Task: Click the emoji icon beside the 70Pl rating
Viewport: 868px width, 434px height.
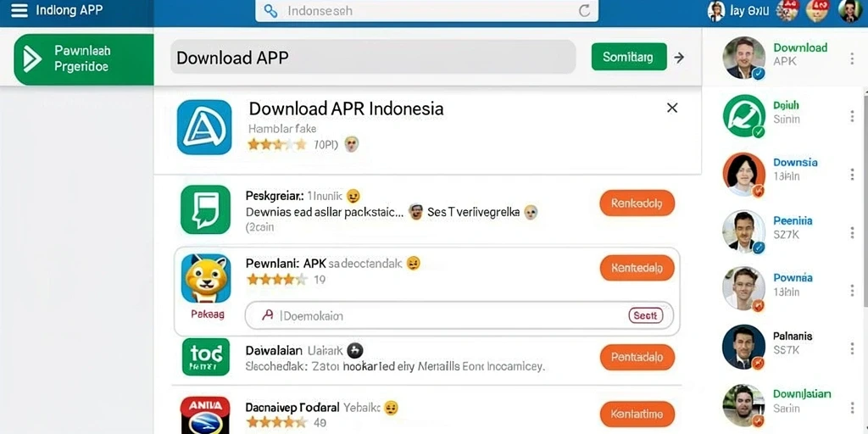Action: pos(352,145)
